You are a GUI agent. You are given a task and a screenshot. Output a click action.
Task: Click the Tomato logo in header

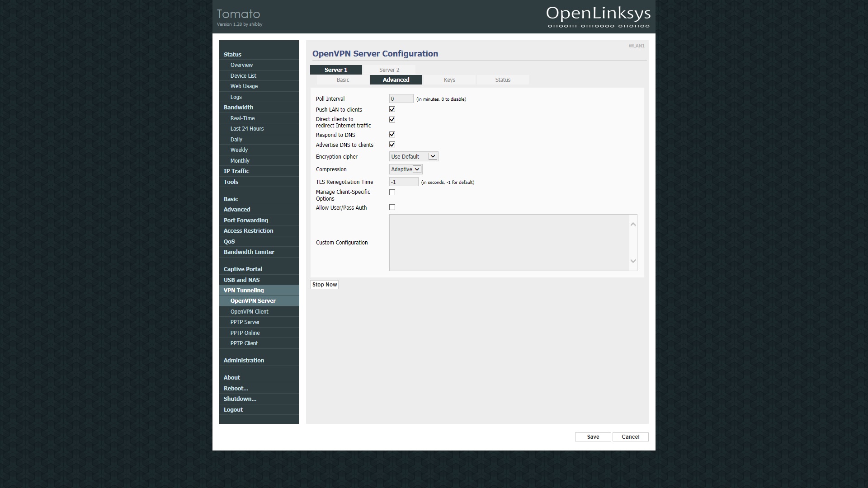point(238,14)
